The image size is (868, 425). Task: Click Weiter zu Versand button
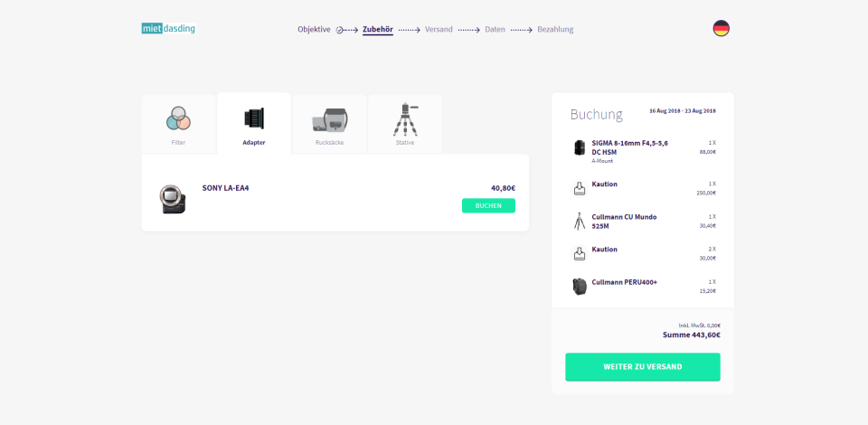point(642,367)
